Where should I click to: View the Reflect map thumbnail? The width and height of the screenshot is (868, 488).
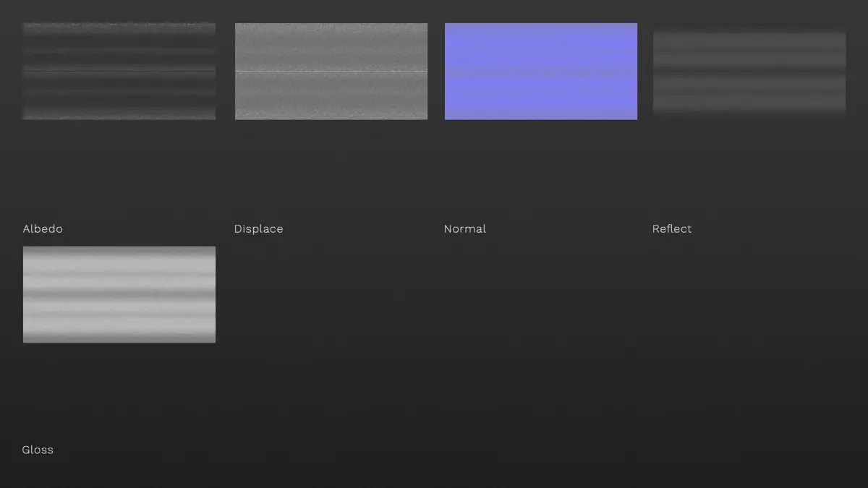[x=749, y=72]
